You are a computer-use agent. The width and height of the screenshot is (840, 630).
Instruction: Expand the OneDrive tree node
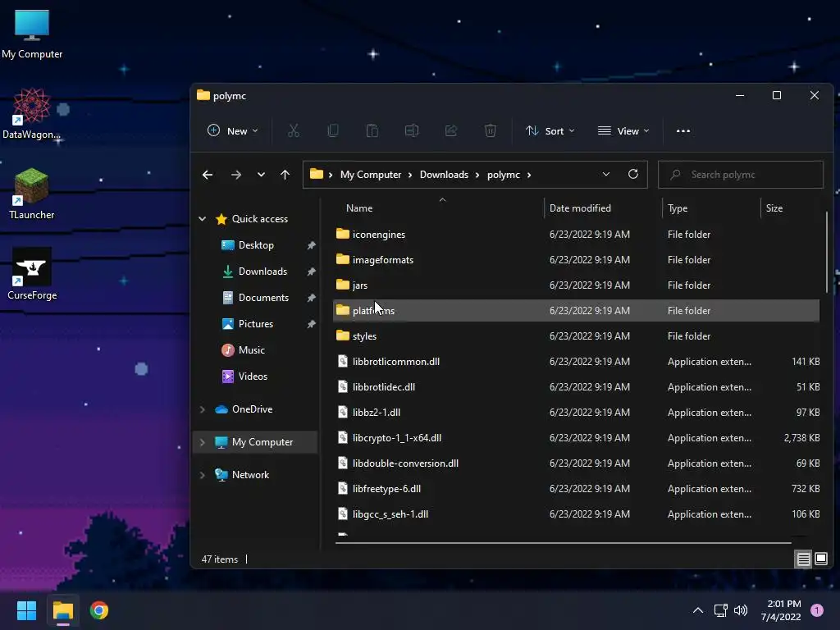tap(203, 409)
